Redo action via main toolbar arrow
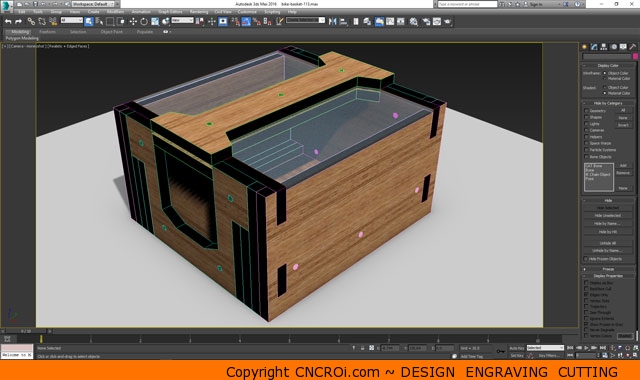This screenshot has width=640, height=380. 18,22
